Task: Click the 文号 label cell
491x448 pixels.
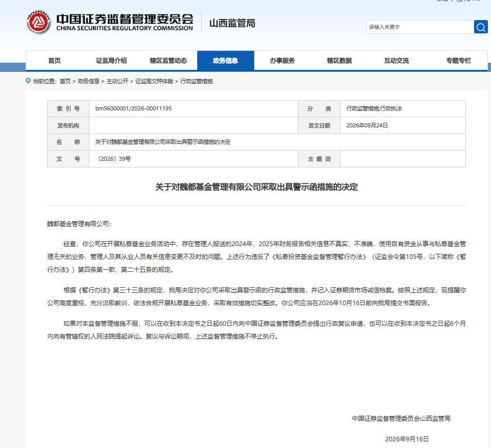Action: (x=68, y=159)
